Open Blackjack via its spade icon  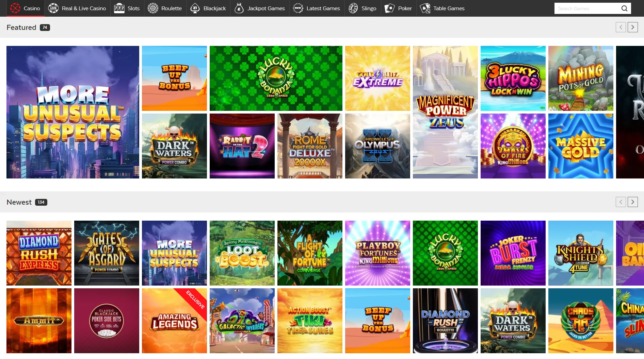[195, 8]
